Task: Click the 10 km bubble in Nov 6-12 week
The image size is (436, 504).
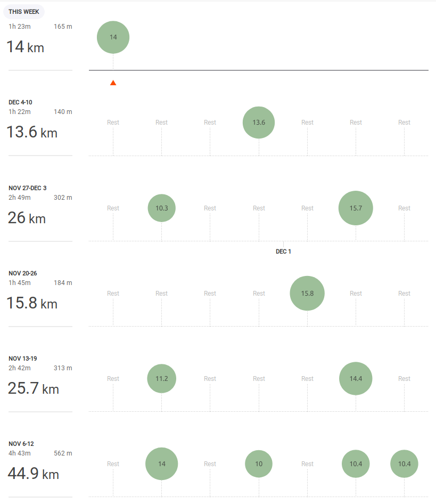Action: [x=259, y=464]
